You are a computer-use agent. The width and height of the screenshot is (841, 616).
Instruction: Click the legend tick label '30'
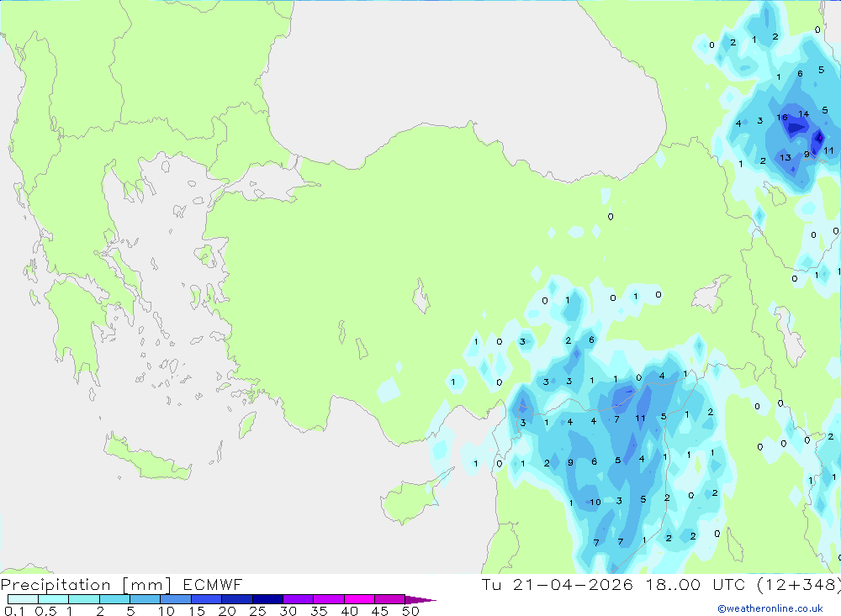[288, 611]
